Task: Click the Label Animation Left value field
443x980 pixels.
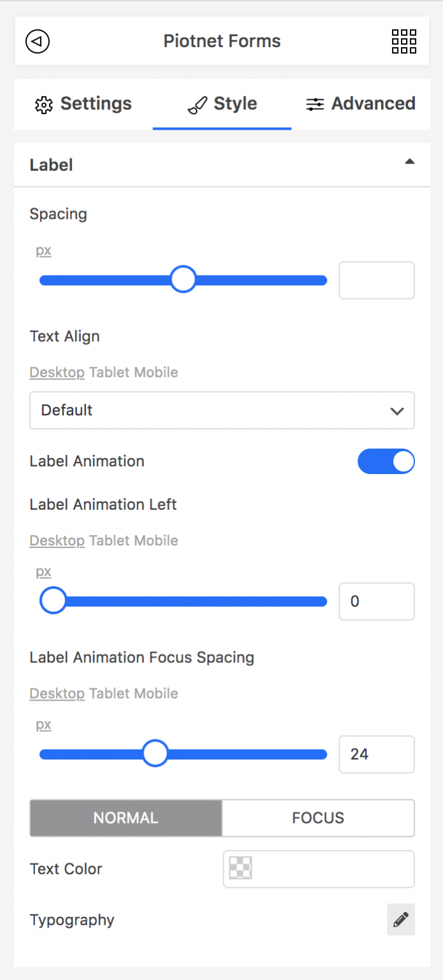Action: pyautogui.click(x=376, y=601)
